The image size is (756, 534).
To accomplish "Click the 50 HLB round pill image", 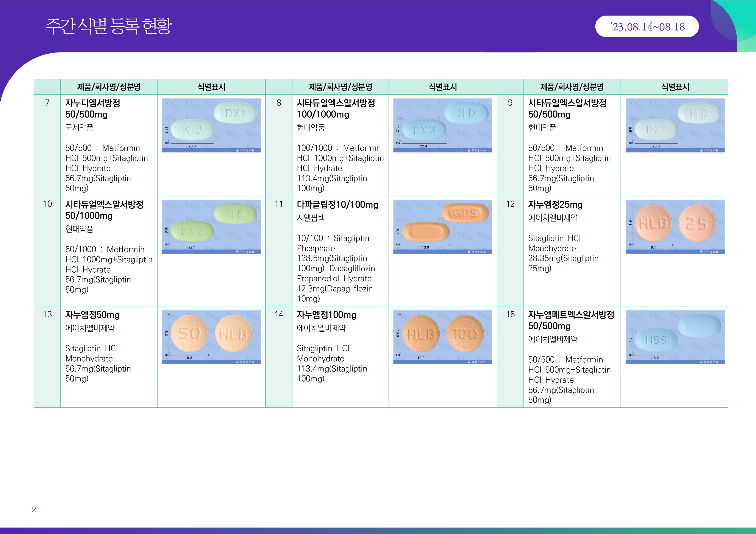I will point(211,337).
